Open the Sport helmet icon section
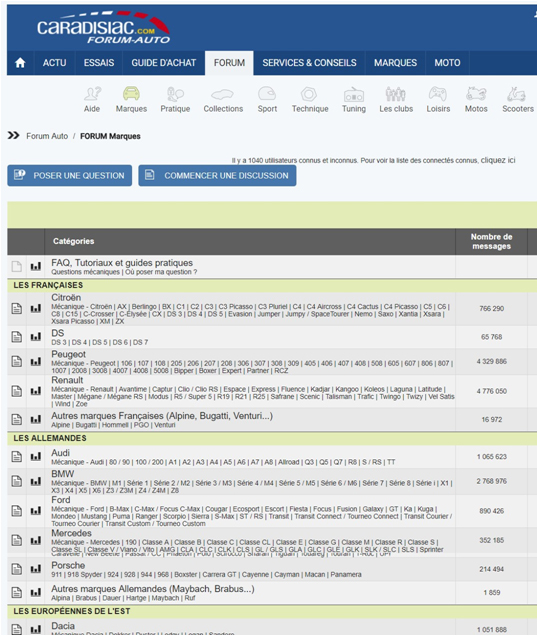This screenshot has width=538, height=636. pos(267,94)
